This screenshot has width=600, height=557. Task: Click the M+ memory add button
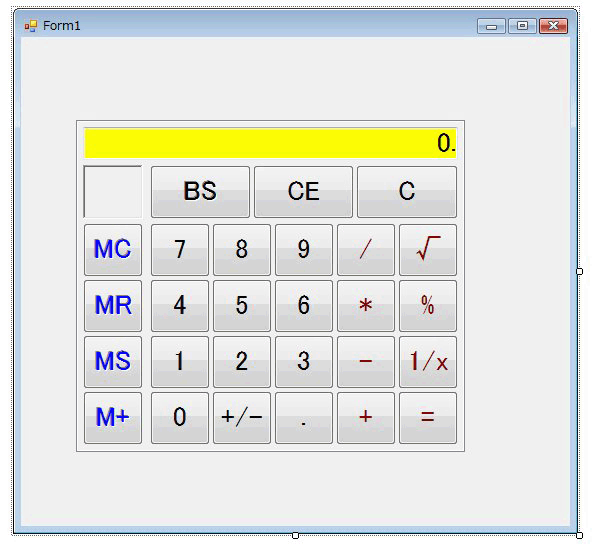coord(113,418)
